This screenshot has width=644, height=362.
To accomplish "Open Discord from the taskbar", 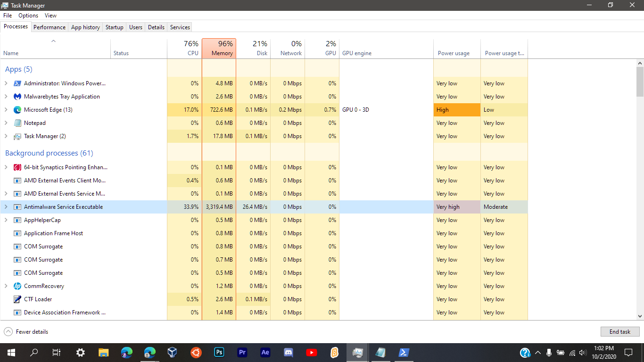I will point(289,352).
